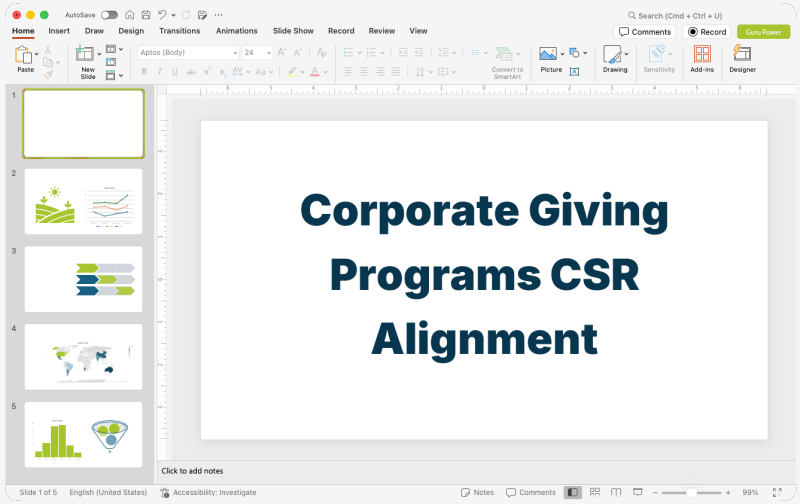This screenshot has width=800, height=504.
Task: Open the Comments button at top right
Action: [644, 32]
